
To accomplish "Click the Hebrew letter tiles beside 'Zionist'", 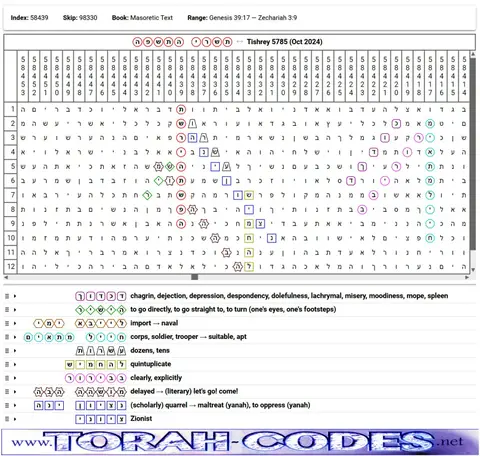I will (x=101, y=419).
